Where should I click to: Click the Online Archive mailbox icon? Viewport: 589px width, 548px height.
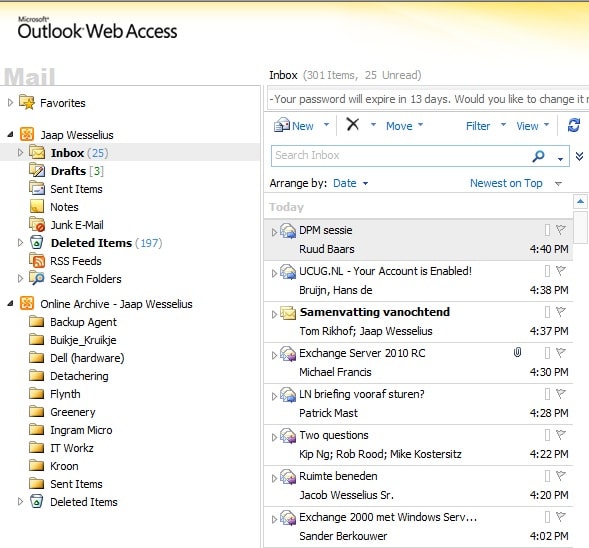pyautogui.click(x=27, y=303)
